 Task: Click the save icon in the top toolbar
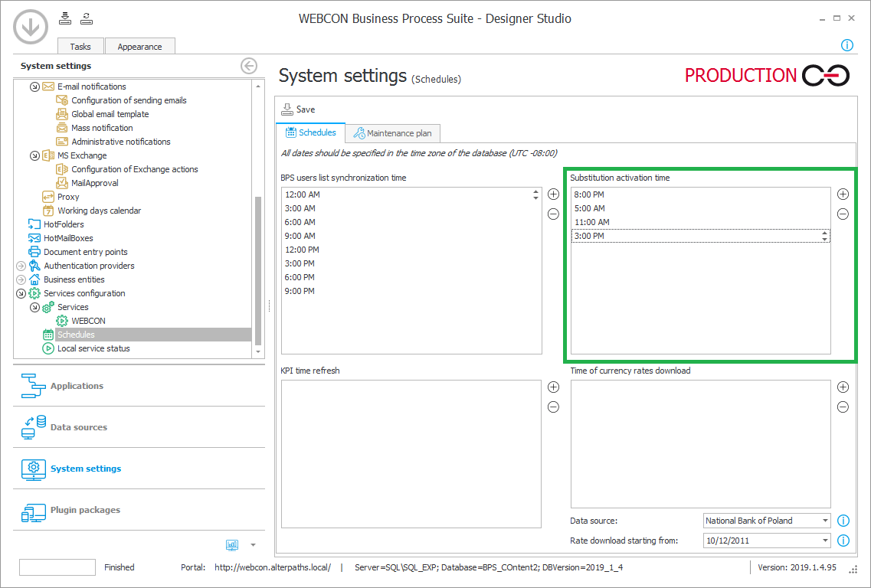(64, 18)
